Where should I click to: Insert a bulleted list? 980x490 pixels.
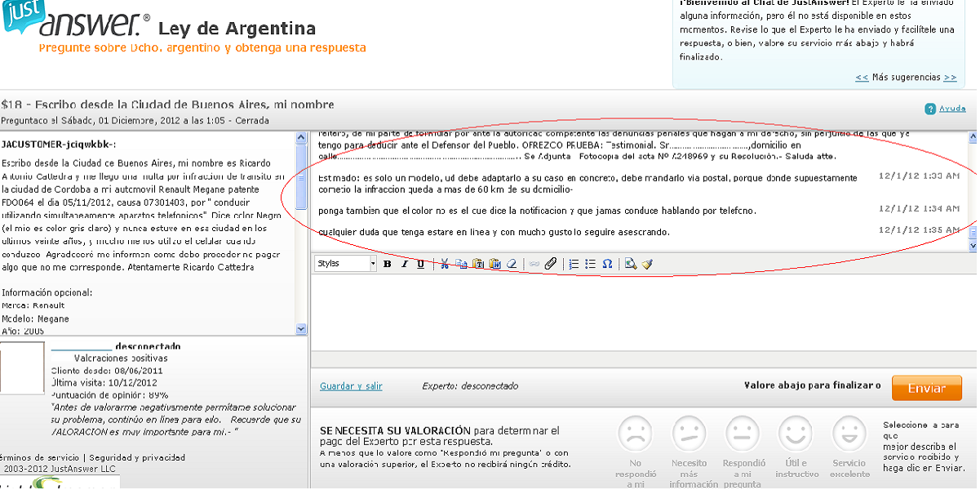coord(590,264)
